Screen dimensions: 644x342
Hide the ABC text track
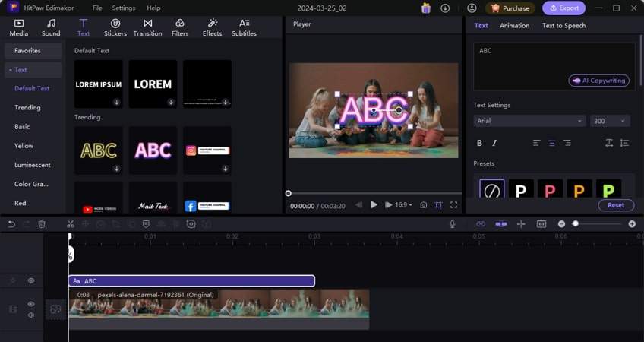[x=31, y=280]
